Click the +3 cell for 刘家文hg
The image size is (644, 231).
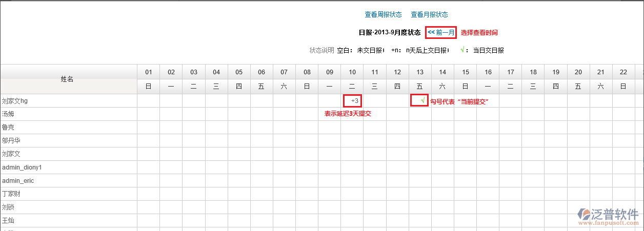pyautogui.click(x=352, y=101)
